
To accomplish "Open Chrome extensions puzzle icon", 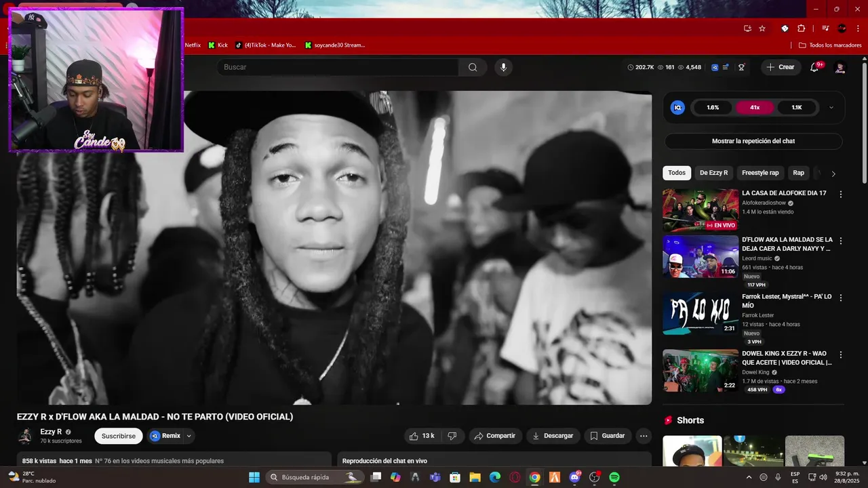I will (801, 28).
